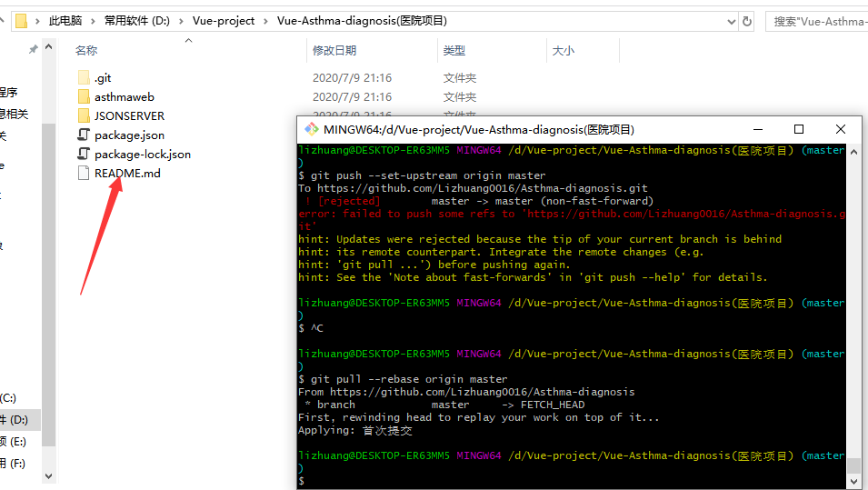Select (F:) drive in navigation pane
The image size is (868, 490).
click(x=13, y=464)
